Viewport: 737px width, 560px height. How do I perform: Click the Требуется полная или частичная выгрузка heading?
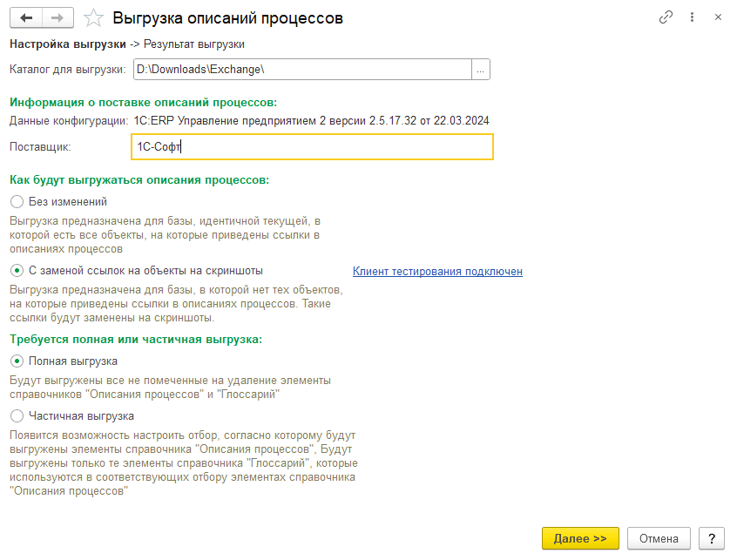click(x=136, y=339)
